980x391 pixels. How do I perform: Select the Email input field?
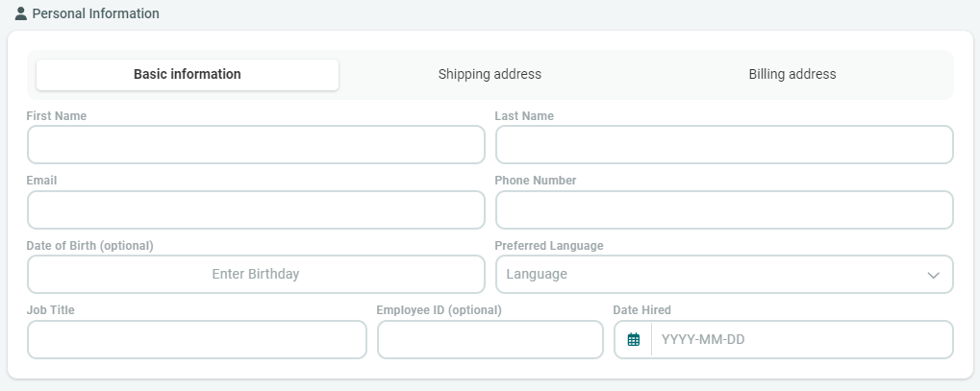pos(256,210)
